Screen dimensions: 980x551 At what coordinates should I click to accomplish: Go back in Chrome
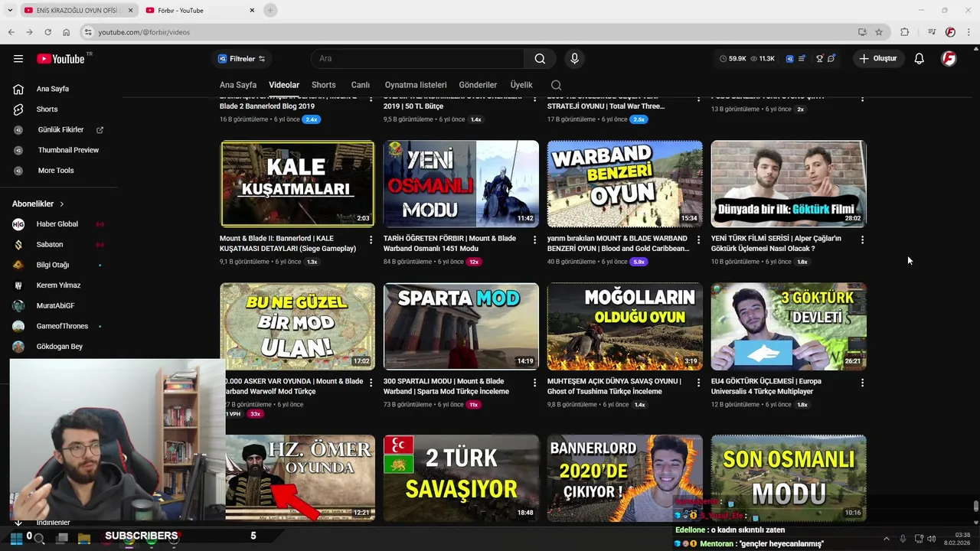click(x=11, y=32)
